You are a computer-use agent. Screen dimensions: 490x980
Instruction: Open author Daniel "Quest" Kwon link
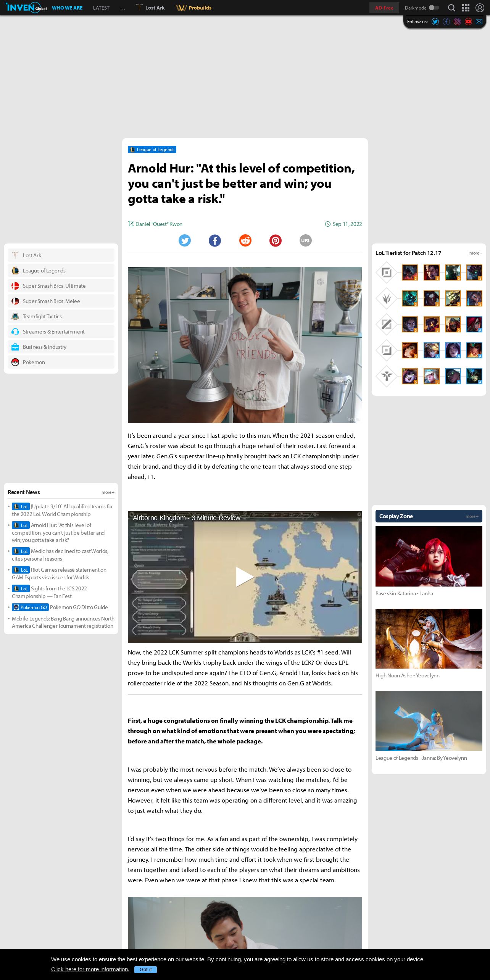pos(159,224)
